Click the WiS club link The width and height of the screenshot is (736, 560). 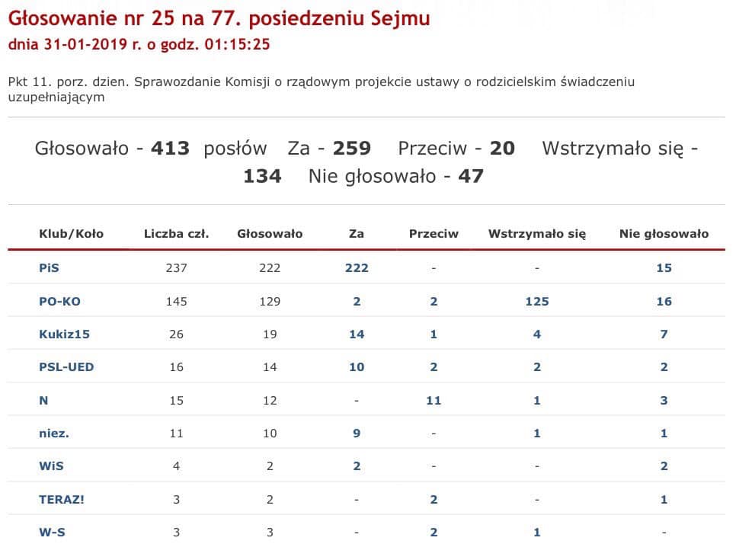50,466
